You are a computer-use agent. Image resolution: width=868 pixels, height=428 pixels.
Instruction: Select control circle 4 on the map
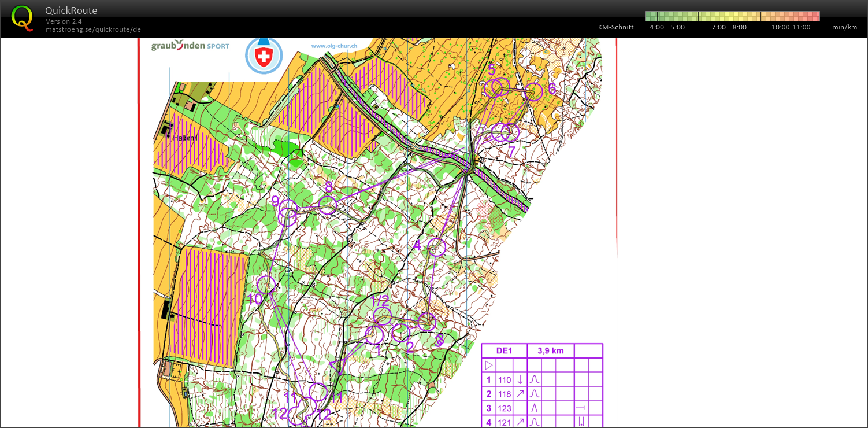pos(436,248)
